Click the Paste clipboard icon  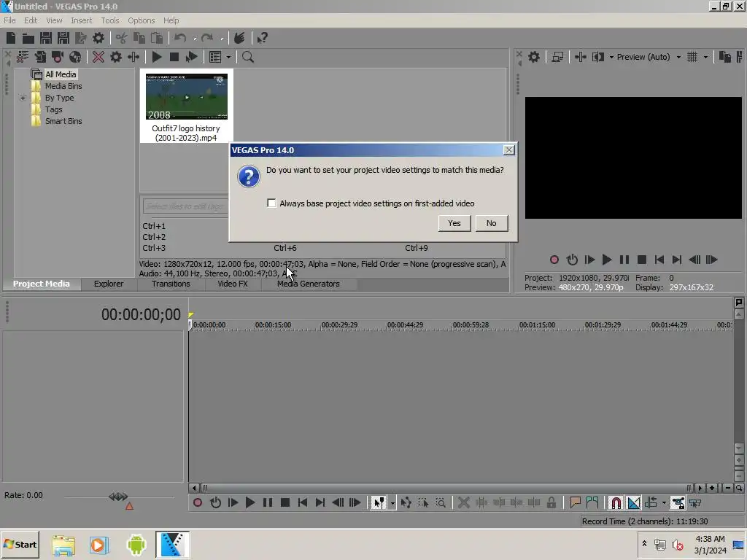157,38
